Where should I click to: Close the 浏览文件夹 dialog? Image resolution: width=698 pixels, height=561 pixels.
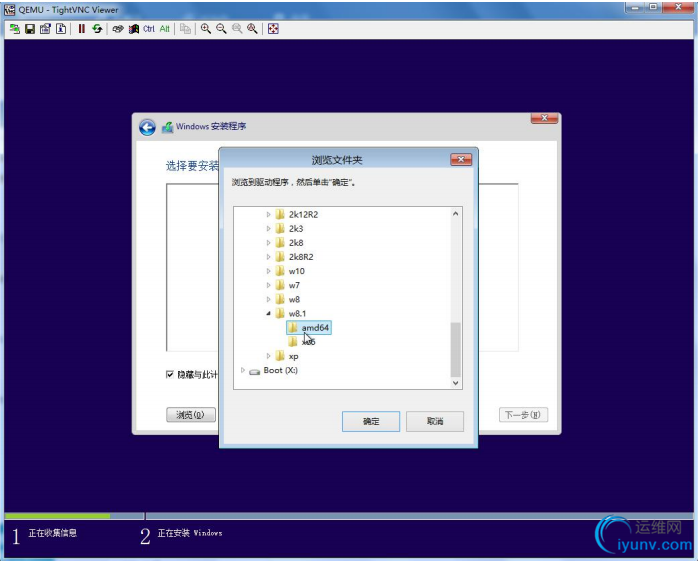461,159
